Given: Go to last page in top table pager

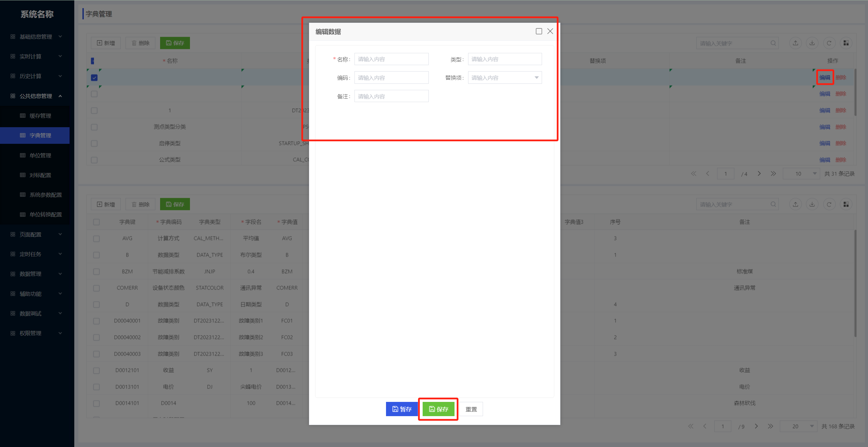Looking at the screenshot, I should click(773, 174).
